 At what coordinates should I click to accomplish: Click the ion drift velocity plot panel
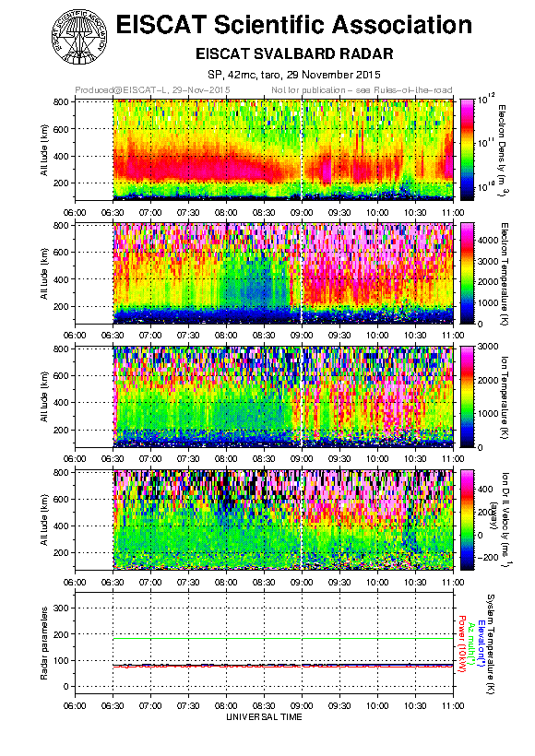pos(283,520)
